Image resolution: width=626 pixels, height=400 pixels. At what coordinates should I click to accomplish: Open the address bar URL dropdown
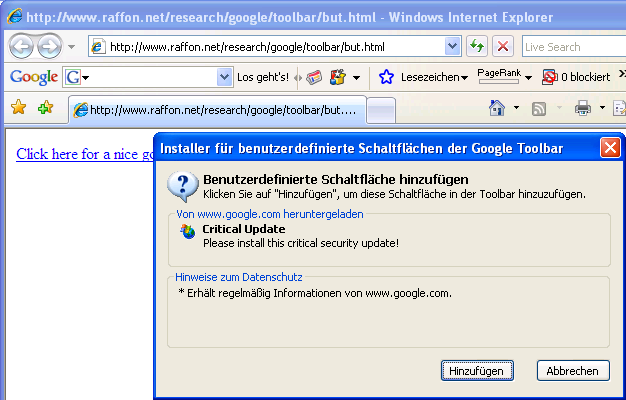[452, 47]
